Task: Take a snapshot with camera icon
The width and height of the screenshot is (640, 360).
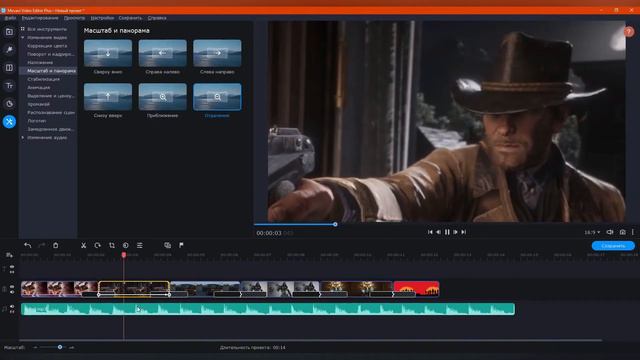Action: [622, 232]
